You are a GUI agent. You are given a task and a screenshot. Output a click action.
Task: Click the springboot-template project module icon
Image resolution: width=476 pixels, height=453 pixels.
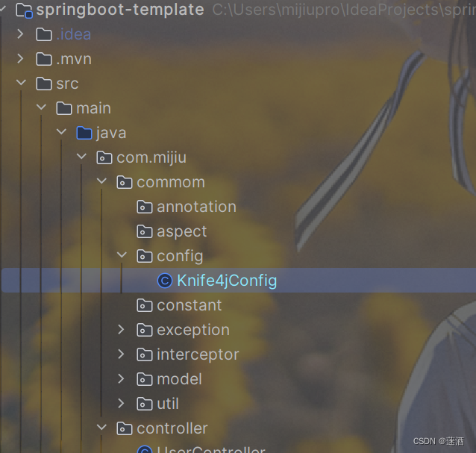25,10
